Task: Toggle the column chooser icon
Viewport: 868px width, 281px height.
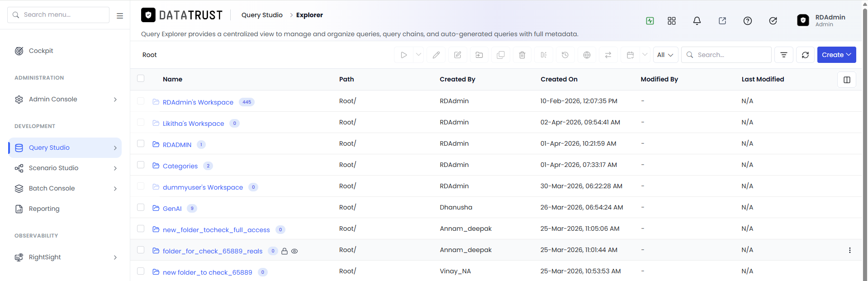Action: click(847, 80)
